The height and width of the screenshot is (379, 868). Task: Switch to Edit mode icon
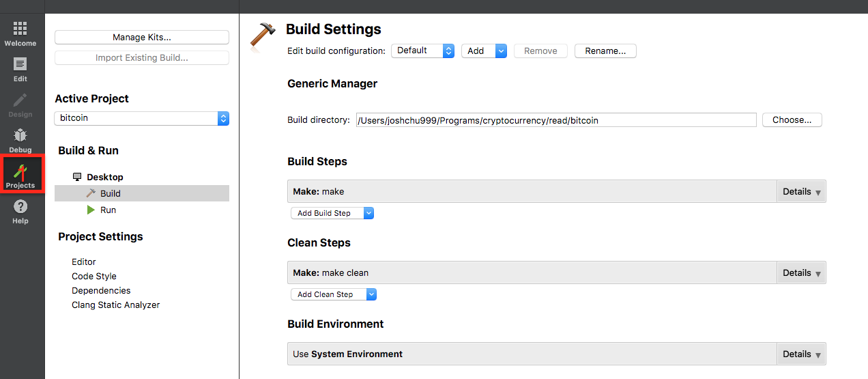coord(20,64)
